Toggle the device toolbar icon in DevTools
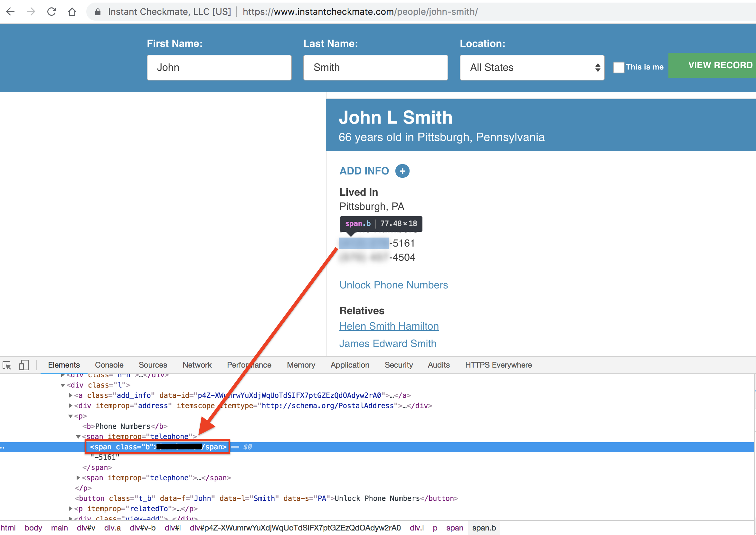 (x=24, y=365)
